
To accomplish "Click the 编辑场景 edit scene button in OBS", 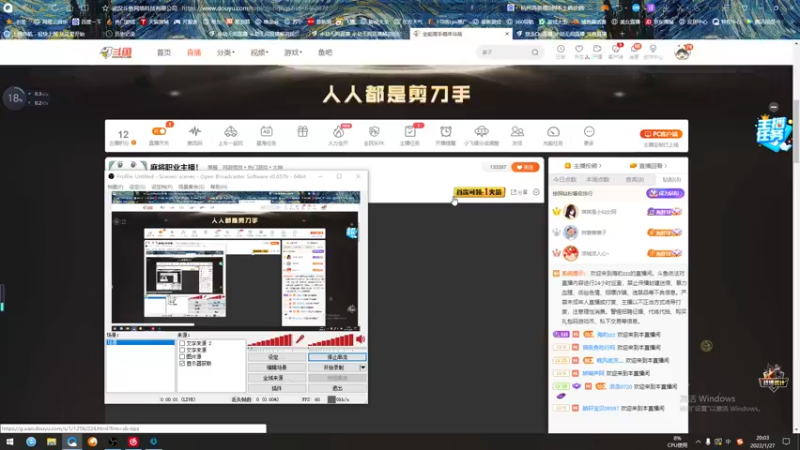I will pyautogui.click(x=277, y=367).
